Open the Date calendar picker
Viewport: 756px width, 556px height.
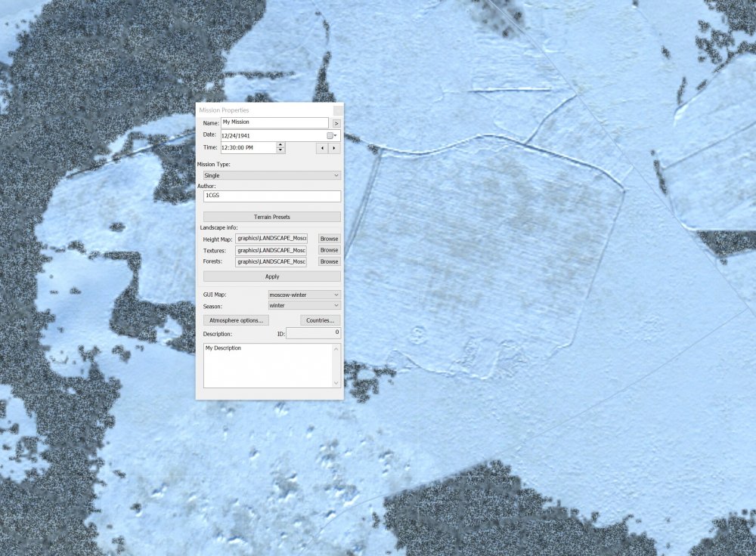coord(333,136)
